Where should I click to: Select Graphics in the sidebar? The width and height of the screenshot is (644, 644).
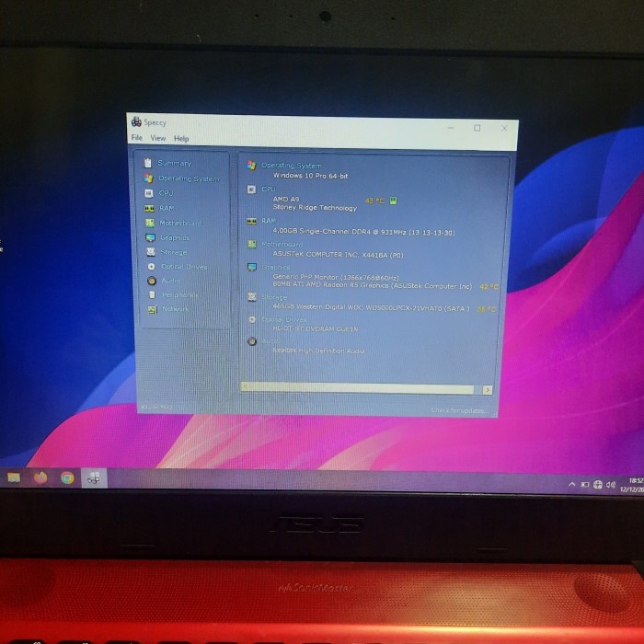175,237
